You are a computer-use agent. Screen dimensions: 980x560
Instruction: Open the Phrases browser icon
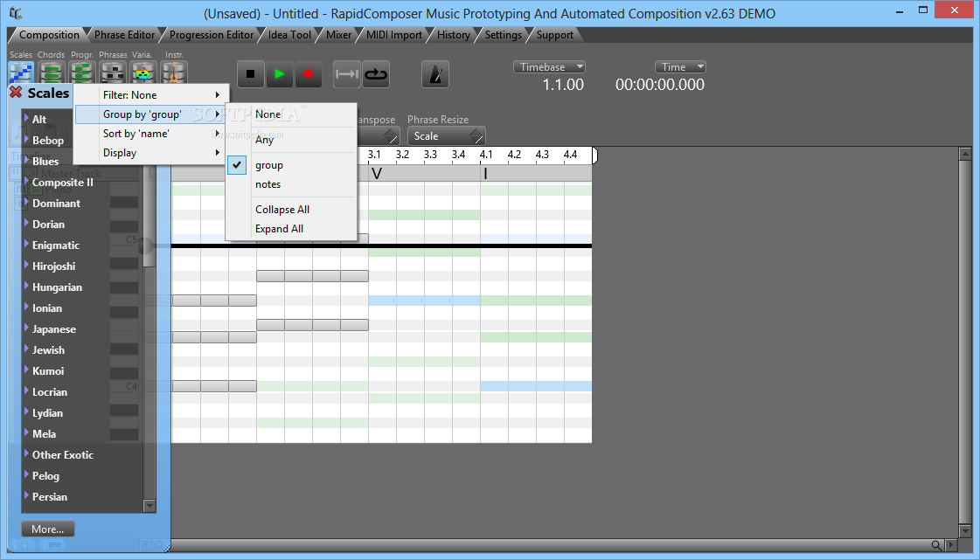pos(113,73)
